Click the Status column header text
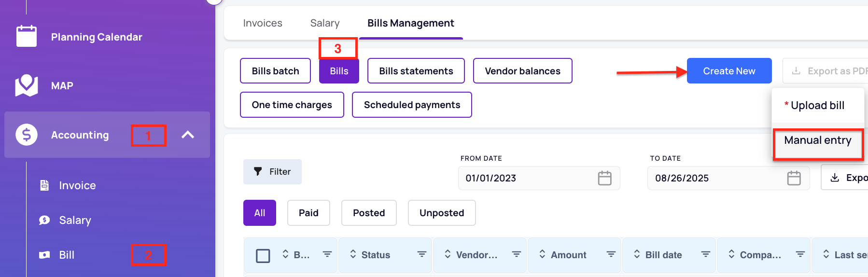Screen dimensions: 868x277 tap(376, 255)
